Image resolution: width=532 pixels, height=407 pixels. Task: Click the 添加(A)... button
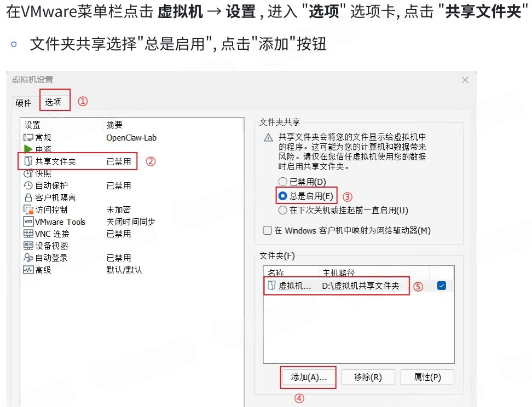tap(308, 377)
